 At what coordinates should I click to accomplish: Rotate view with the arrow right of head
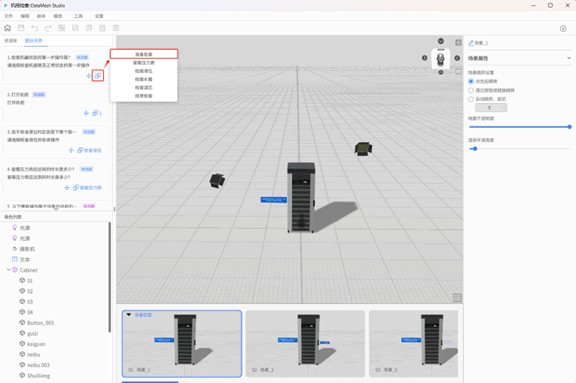tap(457, 58)
